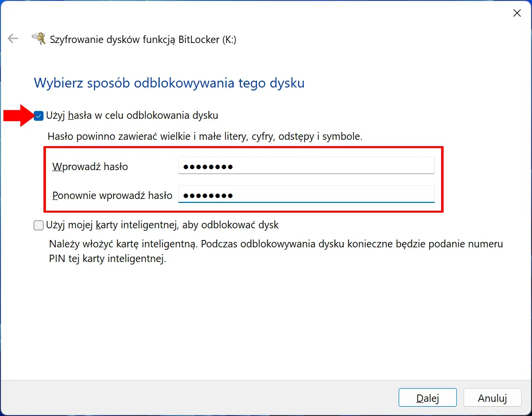The height and width of the screenshot is (416, 532).
Task: Click the window title 'Szyfrowanie dysków funkcją BitLocker'
Action: click(x=143, y=40)
